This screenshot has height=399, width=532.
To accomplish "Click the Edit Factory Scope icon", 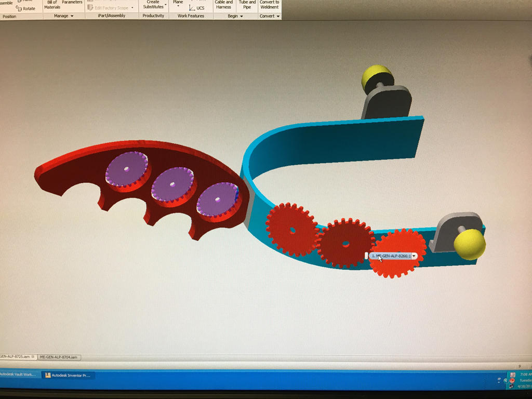I will pyautogui.click(x=90, y=7).
